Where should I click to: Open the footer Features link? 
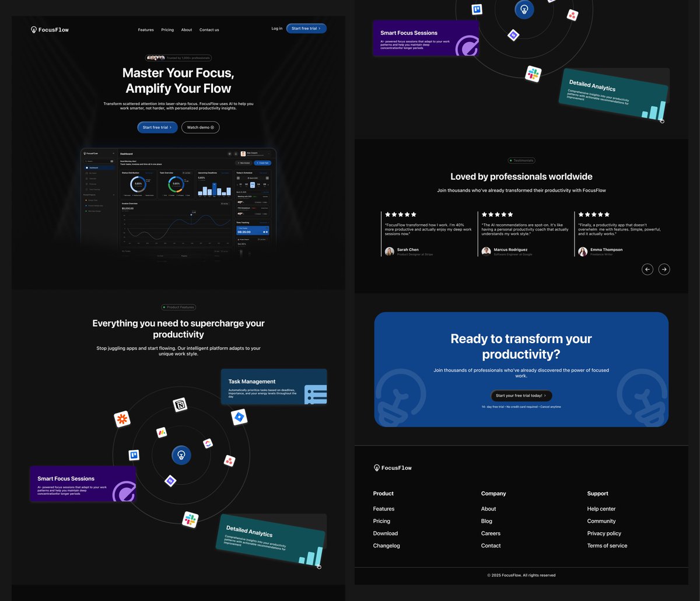384,509
